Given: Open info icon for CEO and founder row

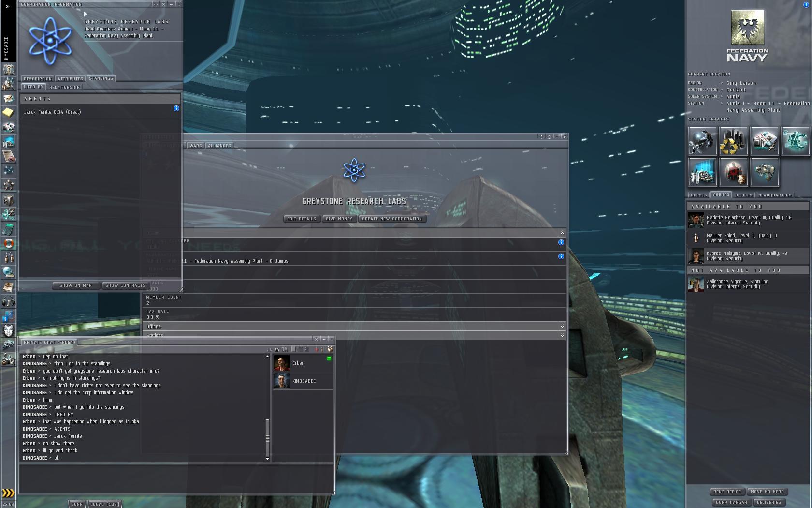Looking at the screenshot, I should coord(561,242).
